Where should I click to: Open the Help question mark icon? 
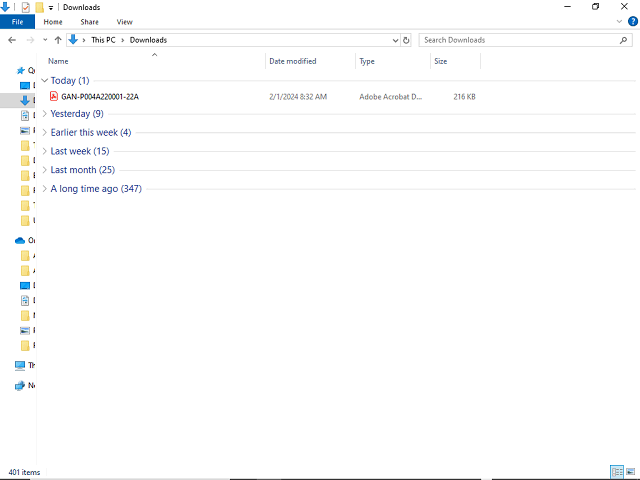tap(632, 21)
